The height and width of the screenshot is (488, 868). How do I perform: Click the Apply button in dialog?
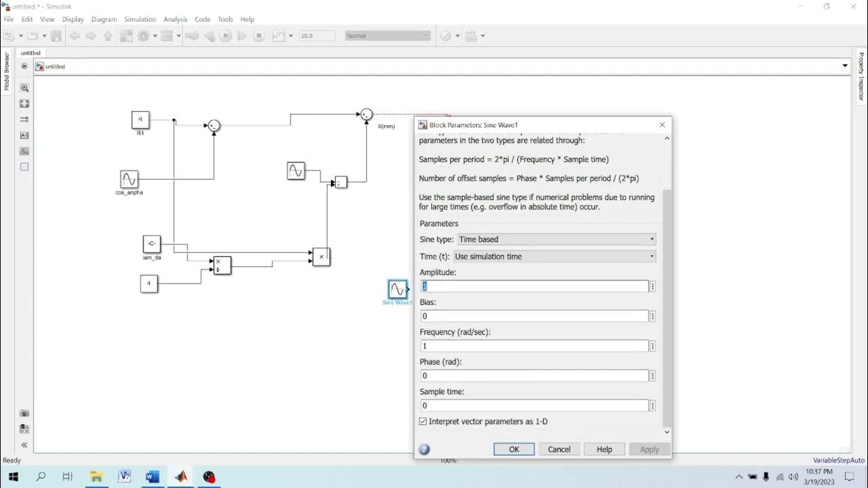650,449
